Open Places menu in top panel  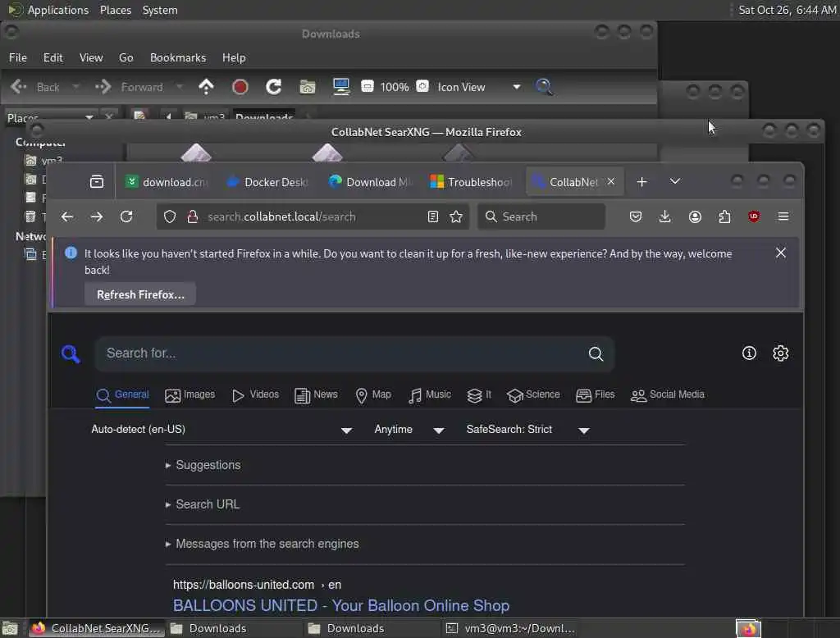(x=115, y=10)
